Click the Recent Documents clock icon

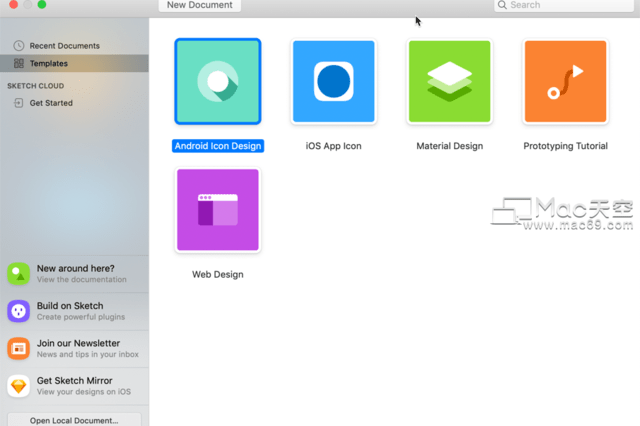(18, 46)
